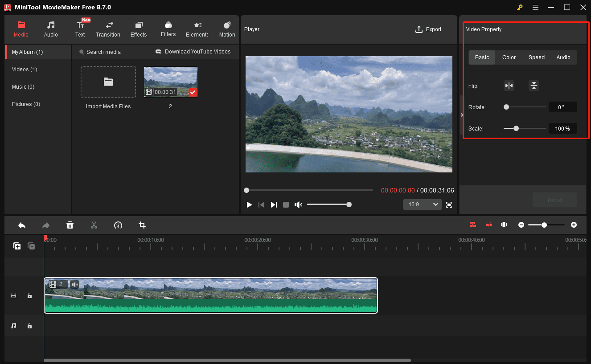Click the Scale slider
Image resolution: width=591 pixels, height=364 pixels.
click(x=525, y=128)
